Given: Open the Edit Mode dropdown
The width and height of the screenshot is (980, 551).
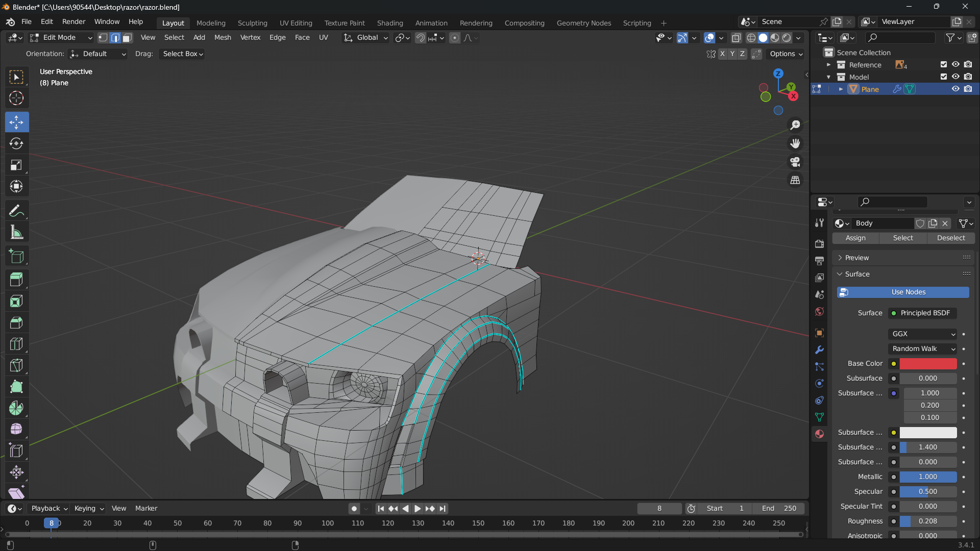Looking at the screenshot, I should point(61,38).
